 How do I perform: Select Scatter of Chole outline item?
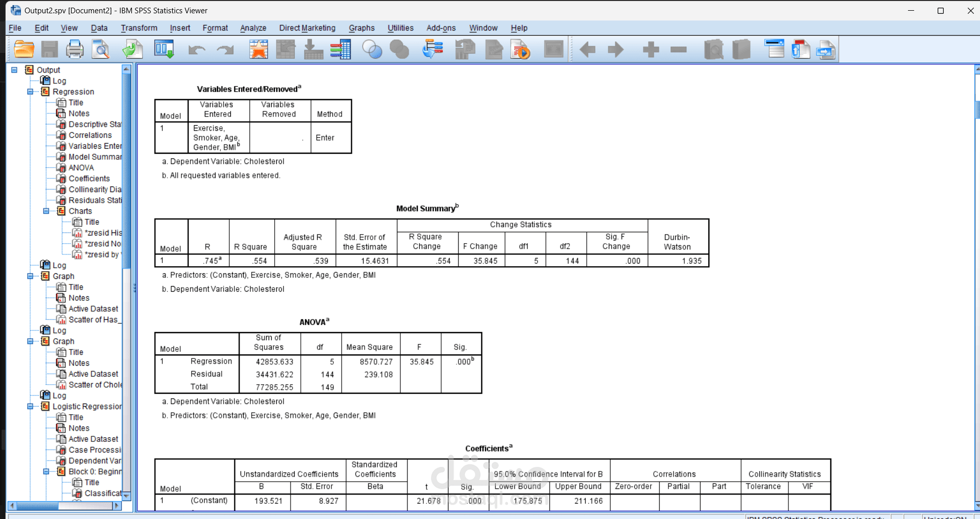pyautogui.click(x=95, y=385)
